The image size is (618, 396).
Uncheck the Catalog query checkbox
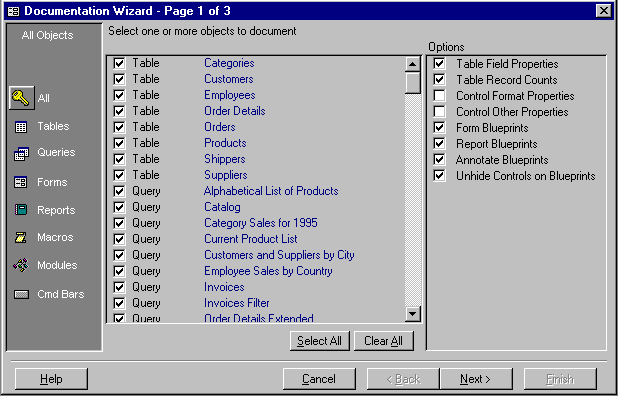(x=119, y=207)
